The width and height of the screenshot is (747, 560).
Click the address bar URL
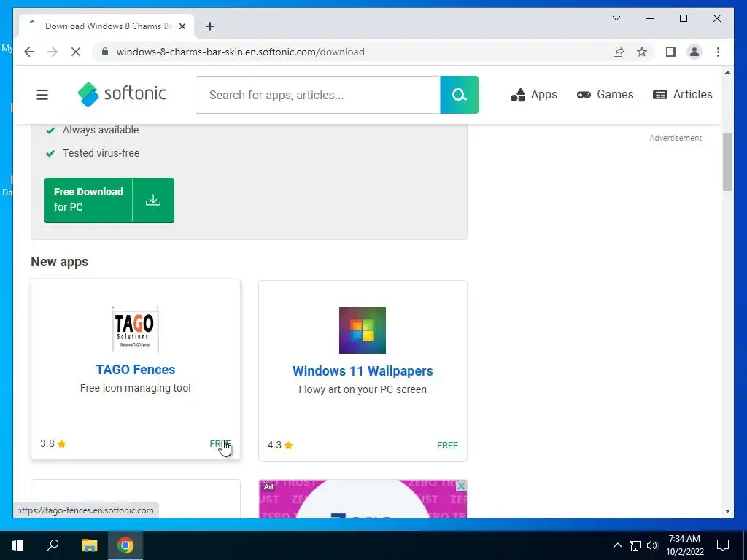pos(241,52)
